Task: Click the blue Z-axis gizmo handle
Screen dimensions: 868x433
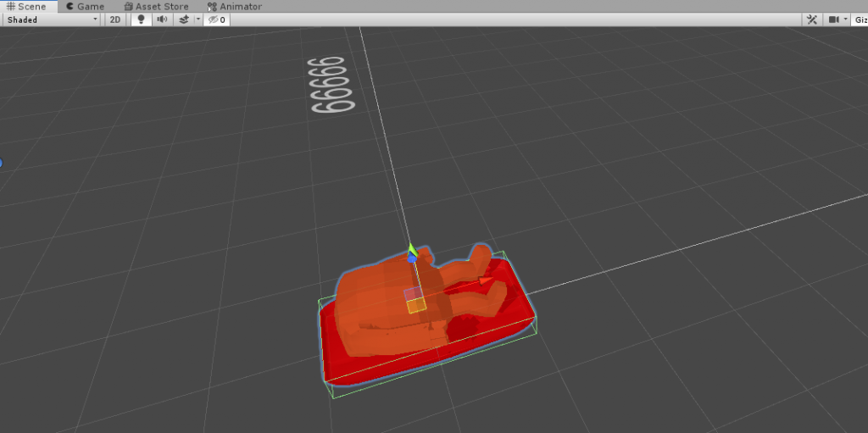Action: click(x=411, y=258)
